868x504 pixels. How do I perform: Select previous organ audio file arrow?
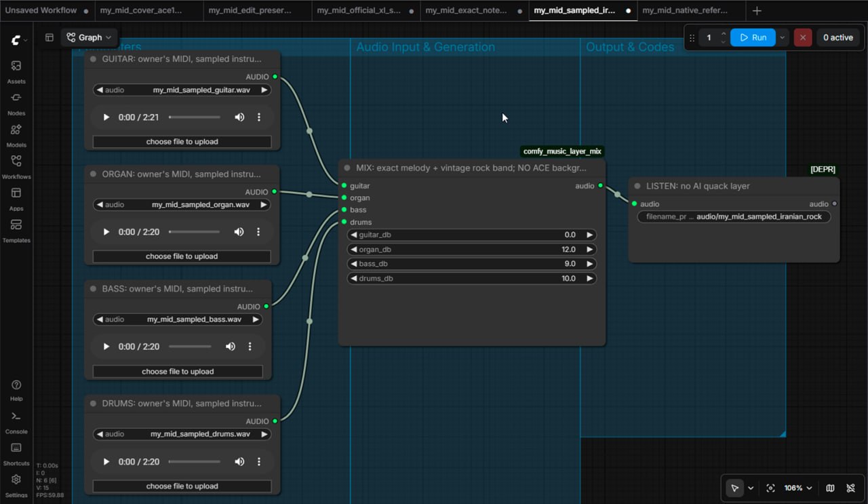100,204
